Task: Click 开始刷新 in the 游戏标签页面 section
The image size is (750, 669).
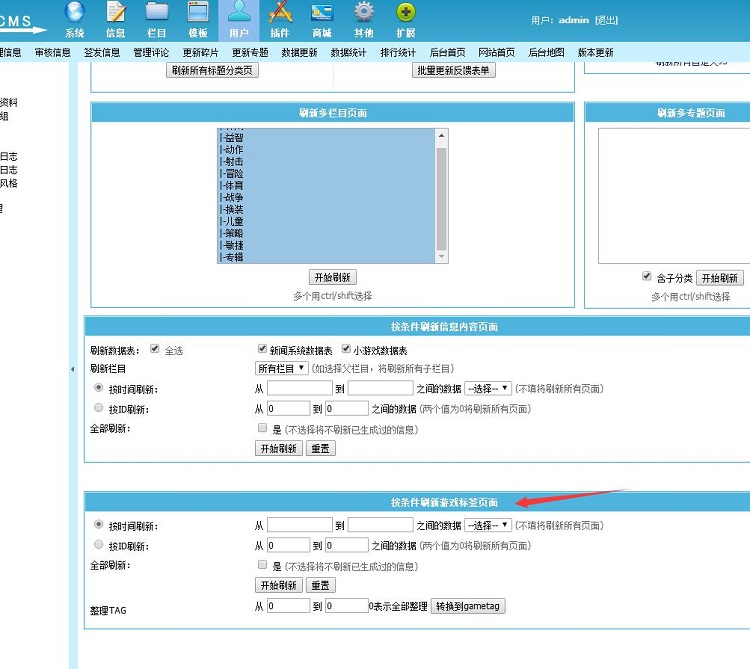Action: pos(279,585)
